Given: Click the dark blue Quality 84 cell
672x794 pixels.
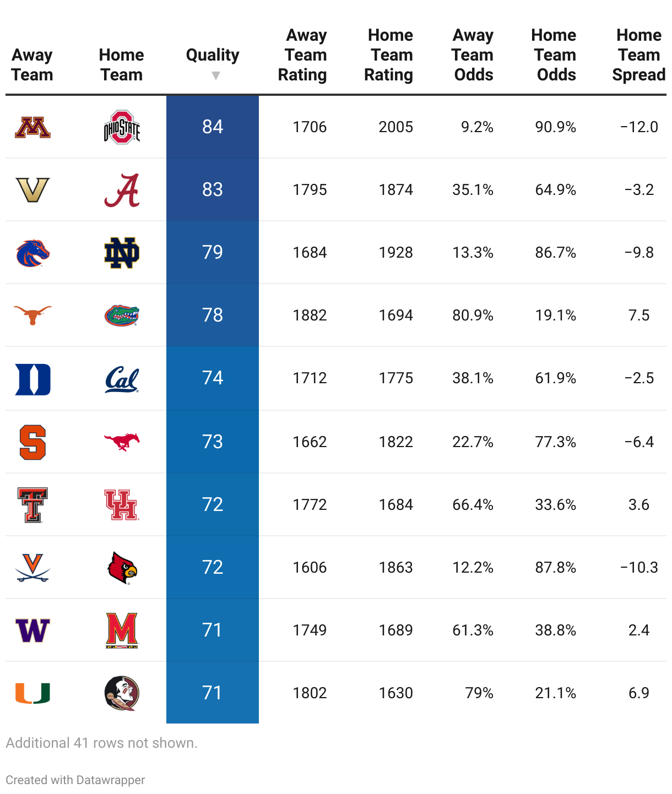Looking at the screenshot, I should pyautogui.click(x=213, y=127).
